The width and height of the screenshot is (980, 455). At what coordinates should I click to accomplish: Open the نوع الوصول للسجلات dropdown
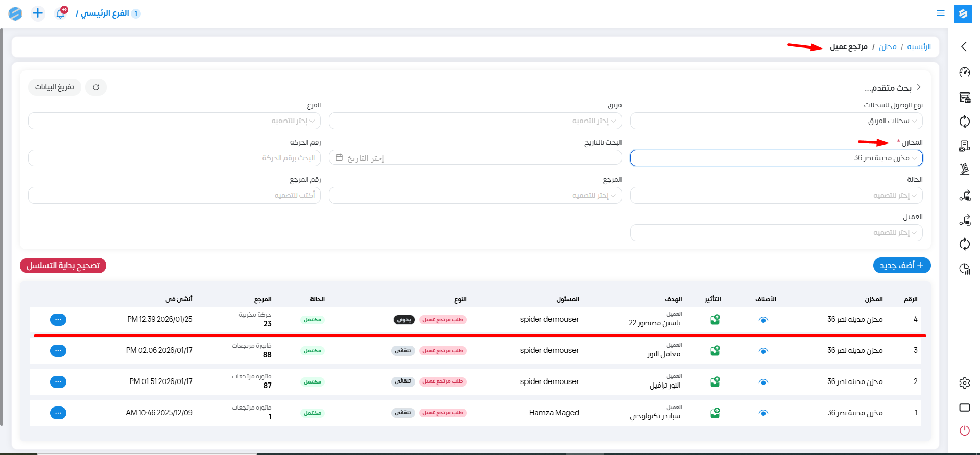click(776, 121)
